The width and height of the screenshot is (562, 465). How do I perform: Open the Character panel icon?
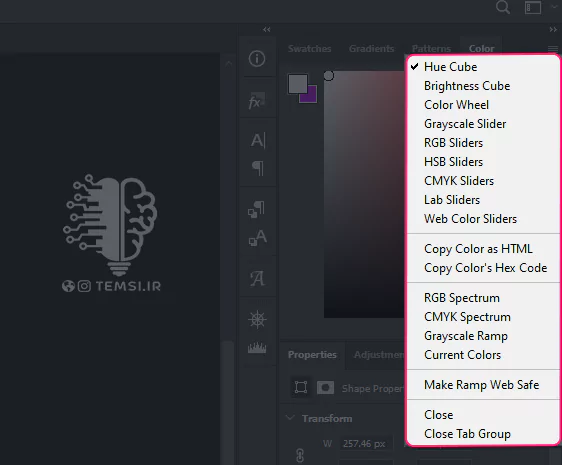tap(258, 140)
